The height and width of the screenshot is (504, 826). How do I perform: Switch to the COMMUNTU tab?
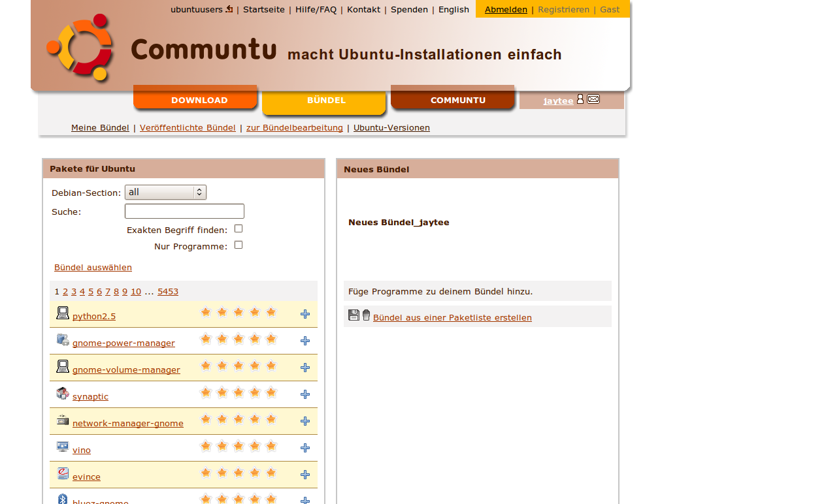[x=453, y=98]
